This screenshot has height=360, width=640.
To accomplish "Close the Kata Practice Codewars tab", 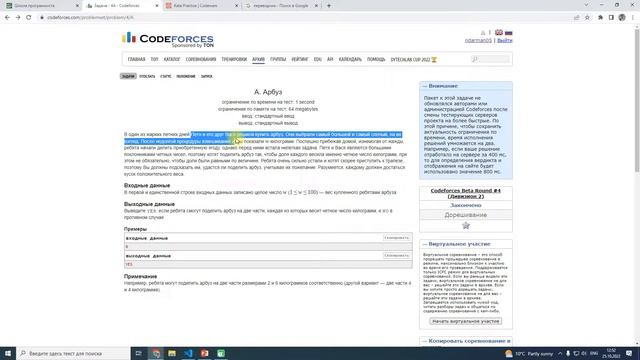I will [236, 6].
